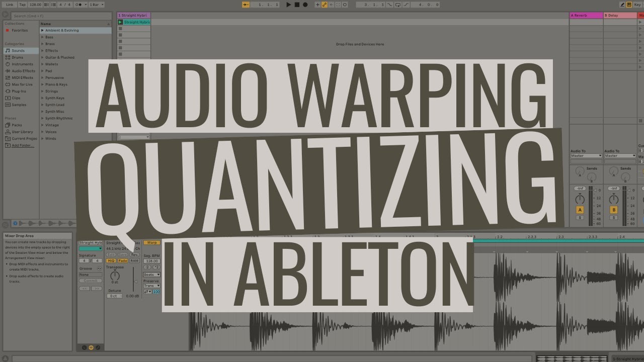Select the B Delay return track header
644x362 pixels.
pyautogui.click(x=620, y=16)
